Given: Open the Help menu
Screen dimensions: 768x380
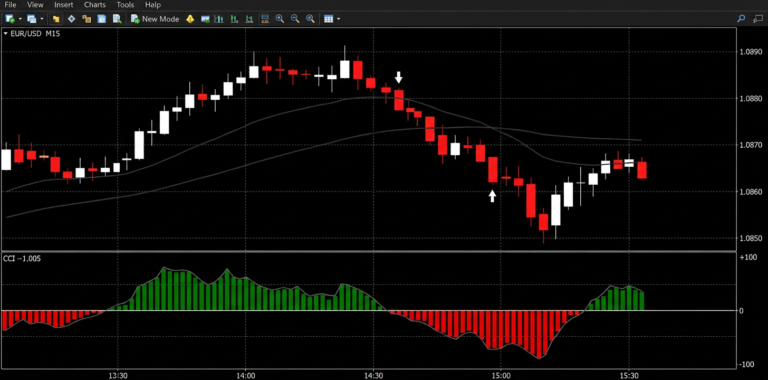Looking at the screenshot, I should [153, 5].
